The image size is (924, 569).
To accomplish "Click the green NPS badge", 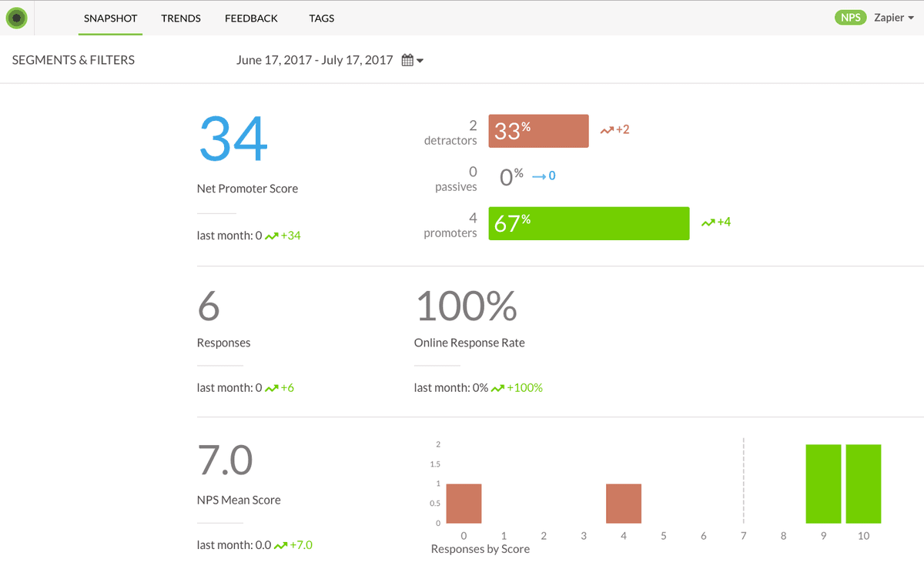I will pos(851,18).
